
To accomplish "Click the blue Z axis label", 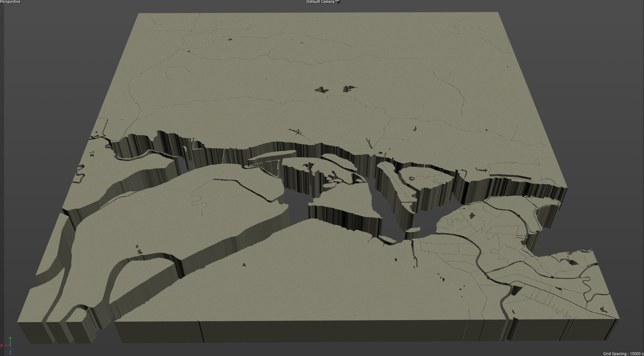I will 10,353.
